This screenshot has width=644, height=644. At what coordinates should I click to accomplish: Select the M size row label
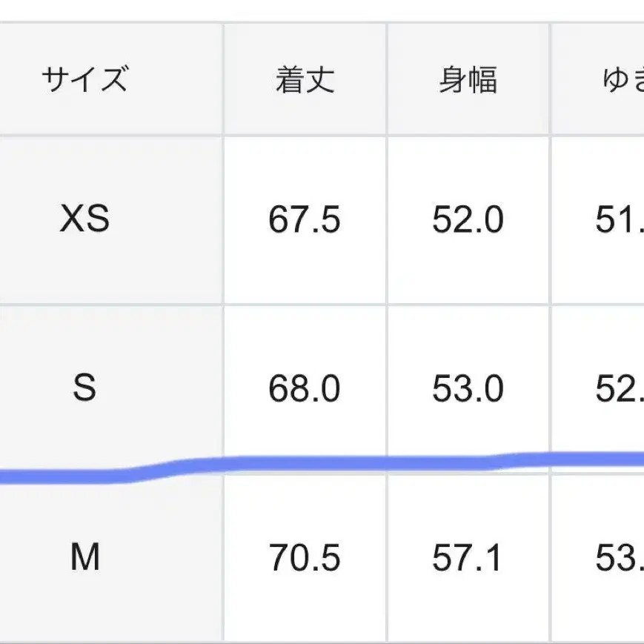tap(84, 557)
